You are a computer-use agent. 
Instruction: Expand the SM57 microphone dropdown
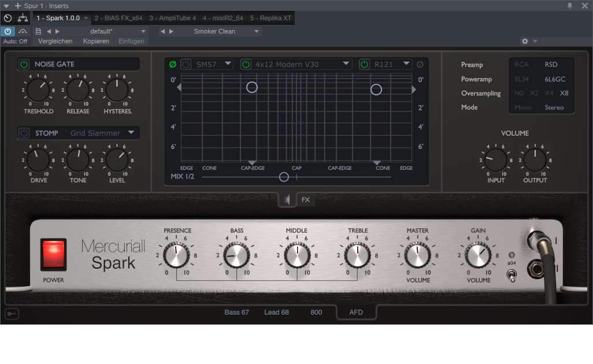tap(228, 64)
